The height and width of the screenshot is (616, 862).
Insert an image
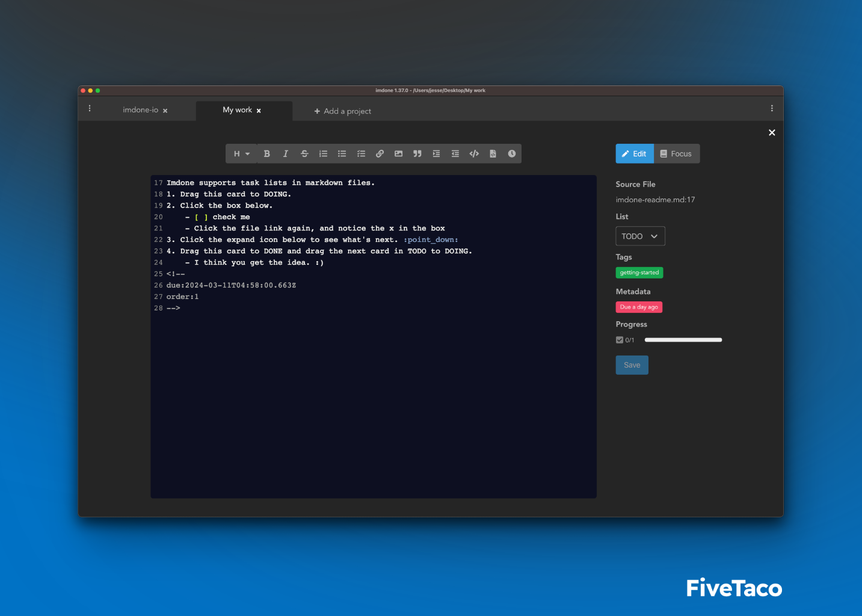coord(398,154)
